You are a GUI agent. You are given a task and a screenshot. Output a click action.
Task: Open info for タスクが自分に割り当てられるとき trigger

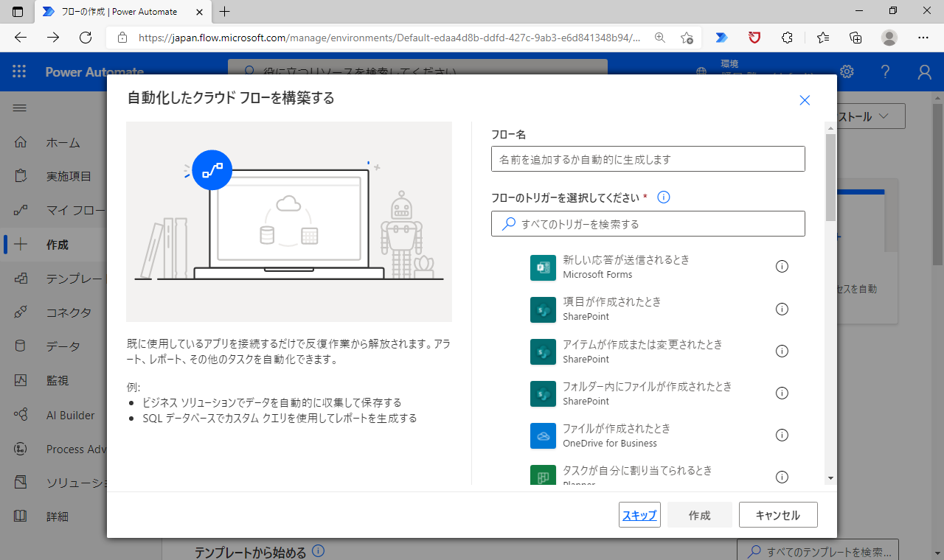[782, 477]
